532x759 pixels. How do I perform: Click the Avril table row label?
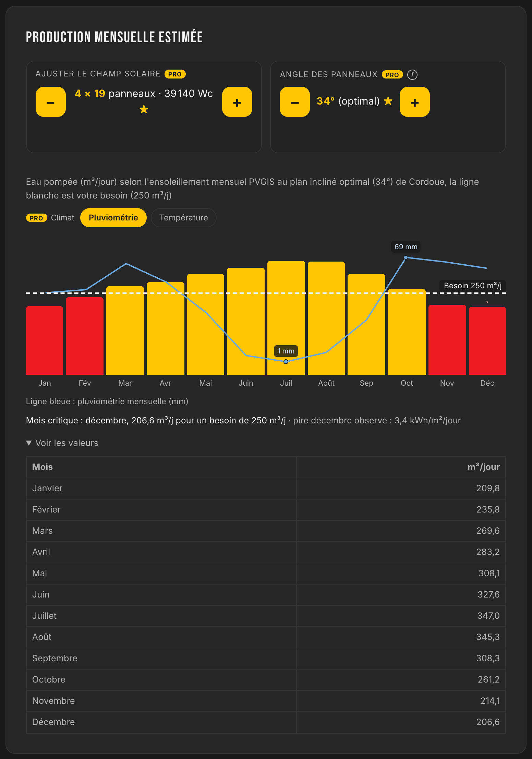tap(41, 552)
